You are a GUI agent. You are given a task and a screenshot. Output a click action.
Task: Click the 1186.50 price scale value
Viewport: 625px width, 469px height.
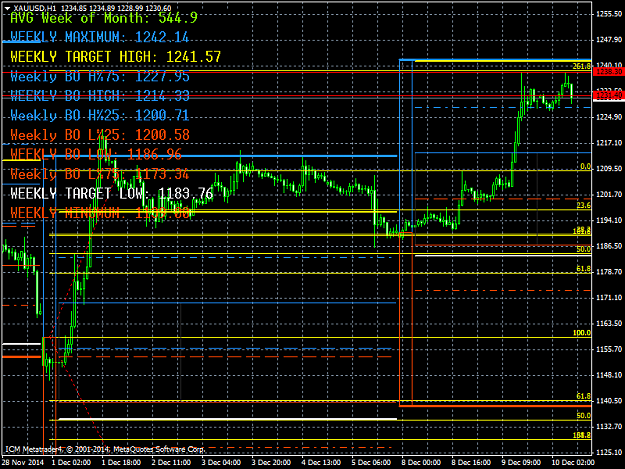609,246
